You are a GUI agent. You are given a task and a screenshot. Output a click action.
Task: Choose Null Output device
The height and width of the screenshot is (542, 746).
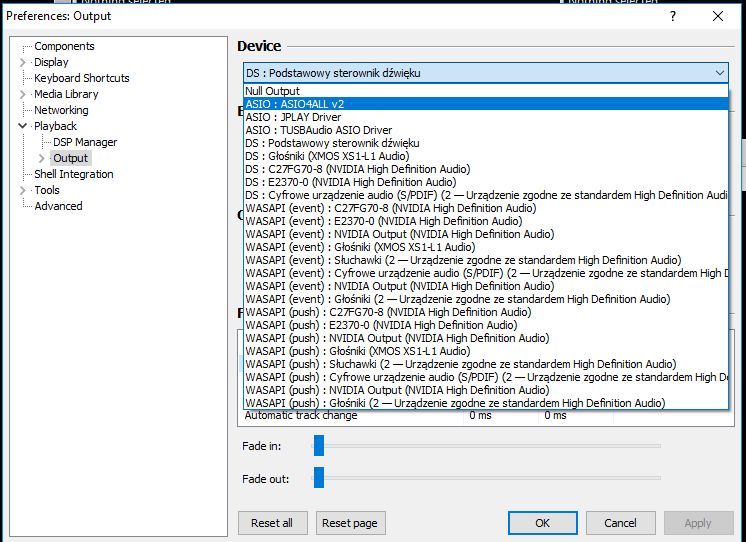(486, 91)
